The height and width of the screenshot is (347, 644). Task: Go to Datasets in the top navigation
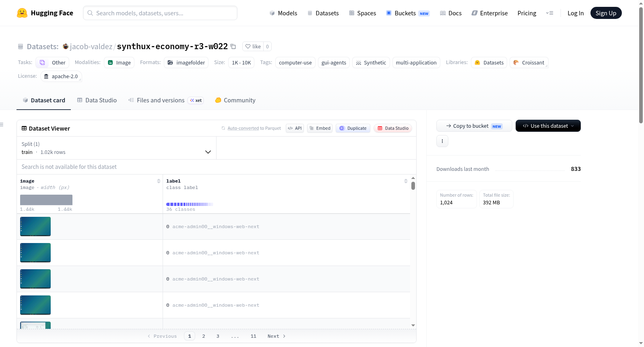[323, 13]
